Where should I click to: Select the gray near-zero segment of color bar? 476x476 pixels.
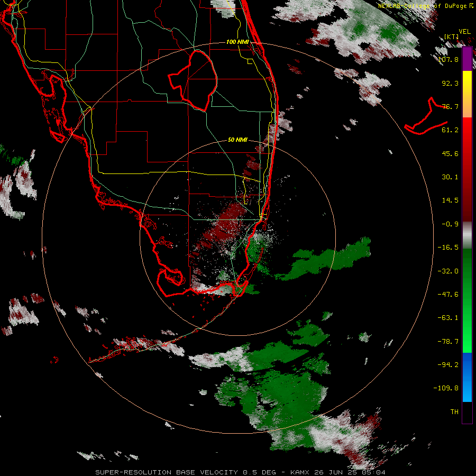click(x=467, y=235)
